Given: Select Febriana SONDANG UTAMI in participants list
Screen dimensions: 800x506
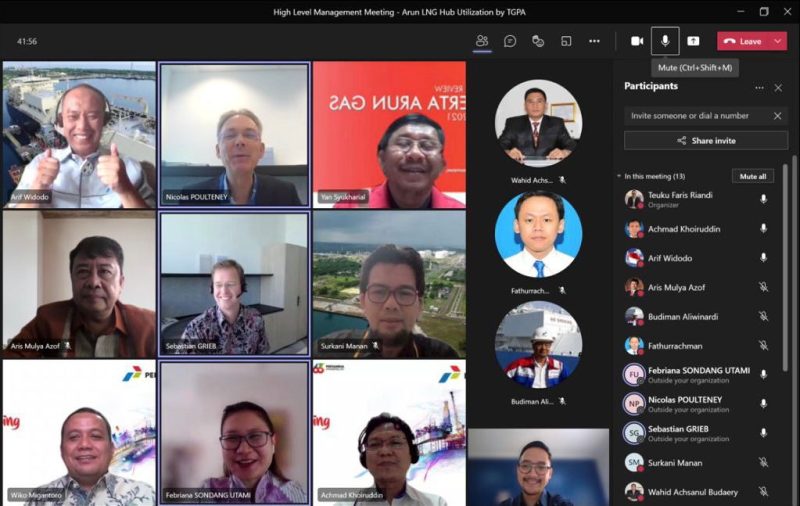Looking at the screenshot, I should 698,374.
